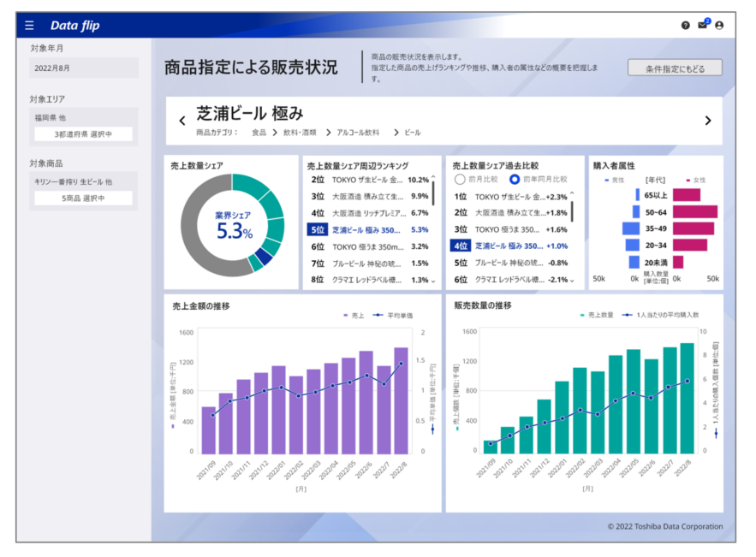The image size is (756, 557).
Task: Click the female bar for 20未満
Action: pos(678,262)
